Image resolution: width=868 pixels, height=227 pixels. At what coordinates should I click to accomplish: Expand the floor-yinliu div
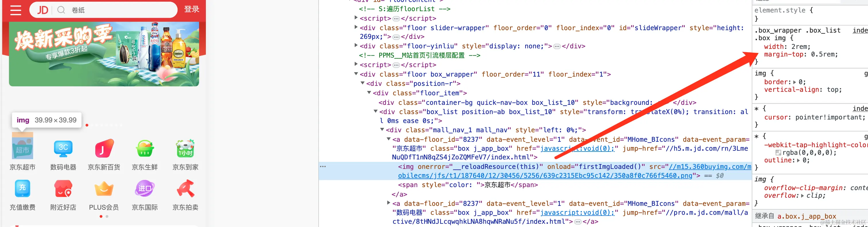pyautogui.click(x=356, y=45)
